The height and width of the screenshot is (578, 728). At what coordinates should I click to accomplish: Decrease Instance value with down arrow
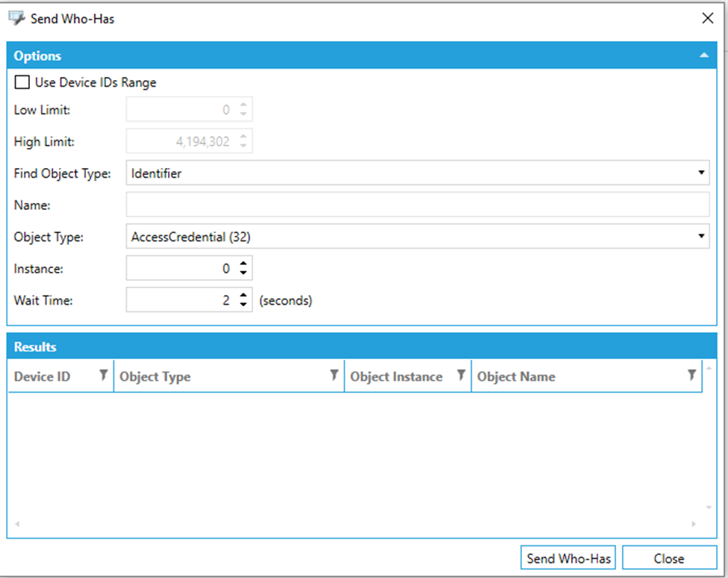click(243, 273)
